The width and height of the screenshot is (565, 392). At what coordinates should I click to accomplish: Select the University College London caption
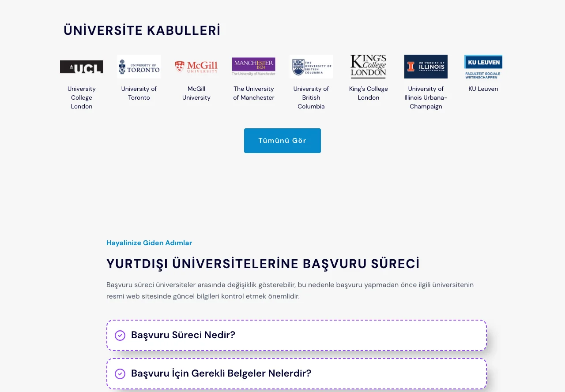click(x=82, y=97)
